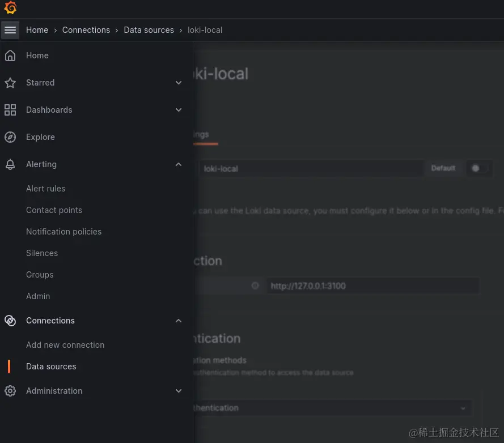Viewport: 504px width, 443px height.
Task: Click the Grafana logo
Action: tap(10, 8)
